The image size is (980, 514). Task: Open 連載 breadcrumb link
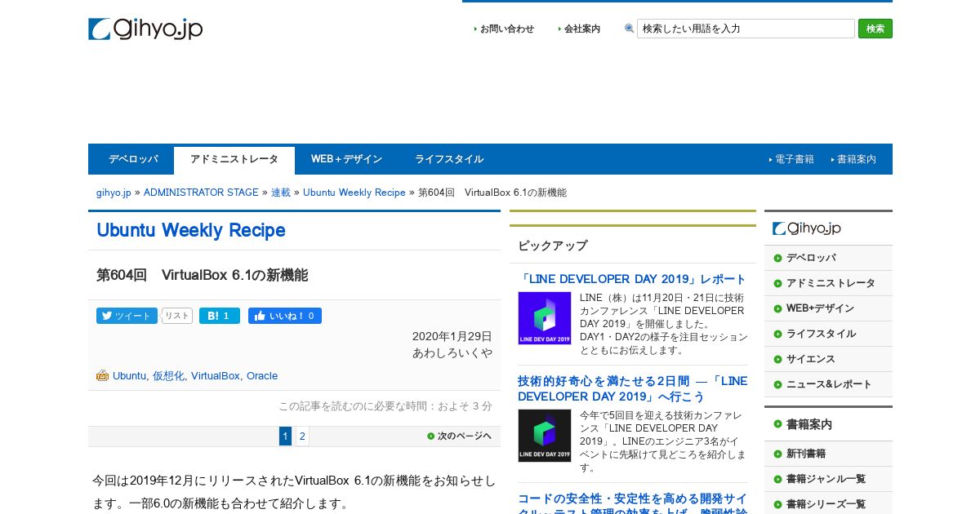[x=281, y=193]
